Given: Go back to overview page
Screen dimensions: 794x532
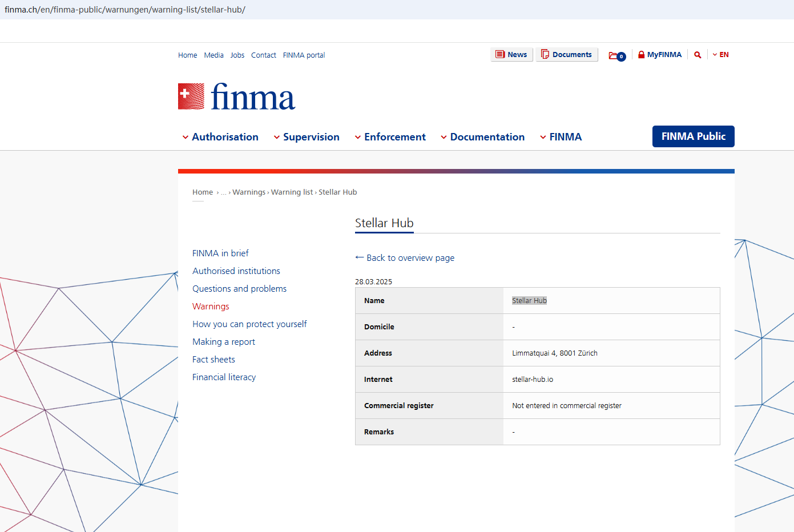Looking at the screenshot, I should 405,258.
